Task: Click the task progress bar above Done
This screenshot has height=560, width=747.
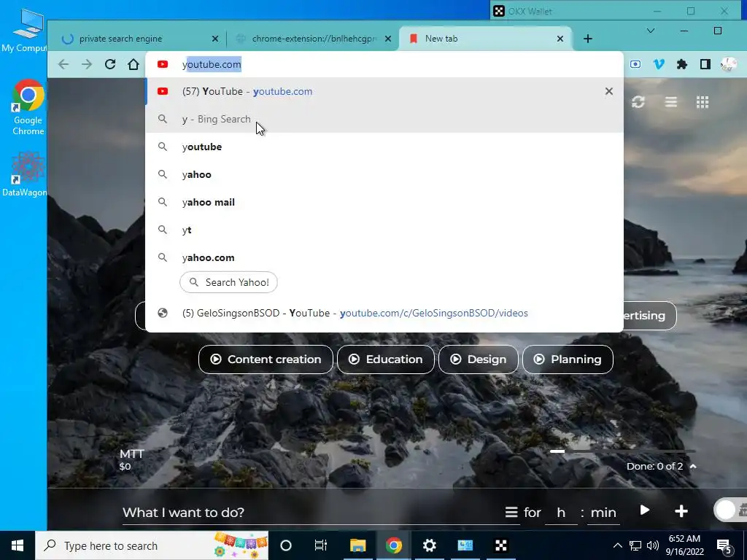Action: [623, 451]
